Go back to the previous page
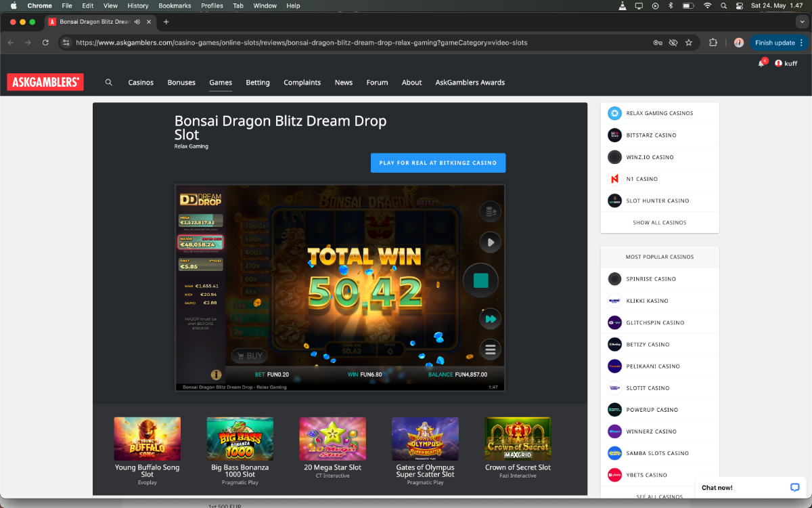Screen dimensions: 812x508 coord(10,43)
